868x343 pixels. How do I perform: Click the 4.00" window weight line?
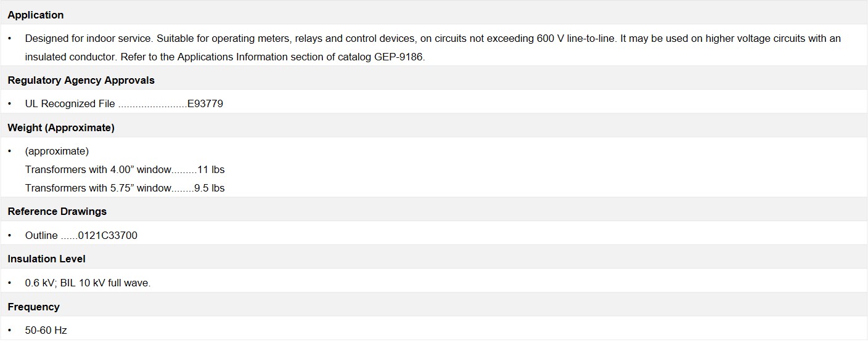pyautogui.click(x=125, y=169)
